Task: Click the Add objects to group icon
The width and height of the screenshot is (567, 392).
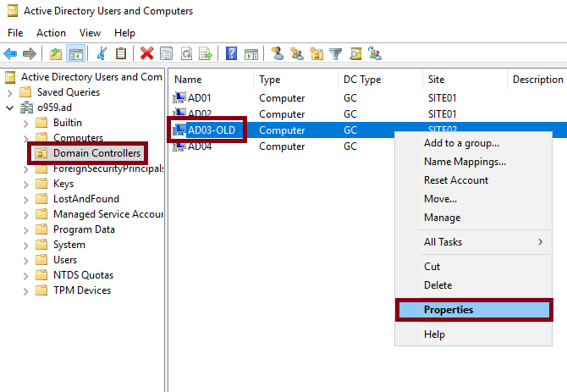Action: click(x=375, y=53)
